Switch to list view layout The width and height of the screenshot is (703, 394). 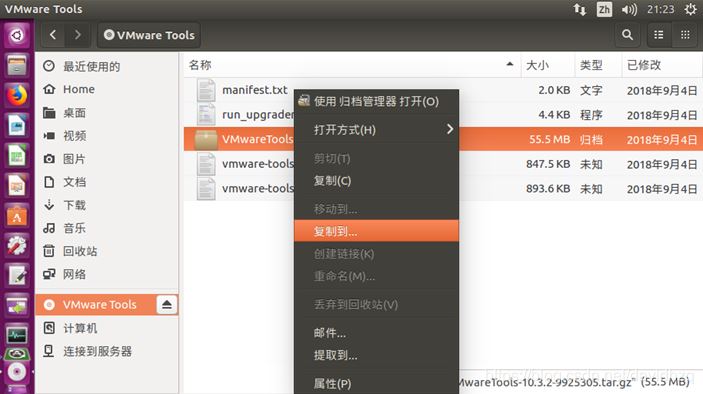tap(659, 35)
